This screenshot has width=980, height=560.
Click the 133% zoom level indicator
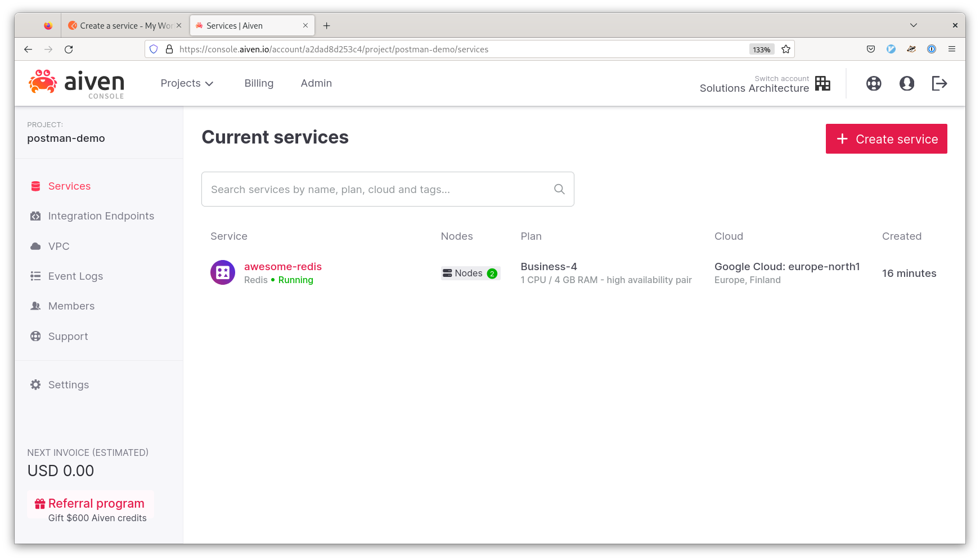tap(762, 50)
